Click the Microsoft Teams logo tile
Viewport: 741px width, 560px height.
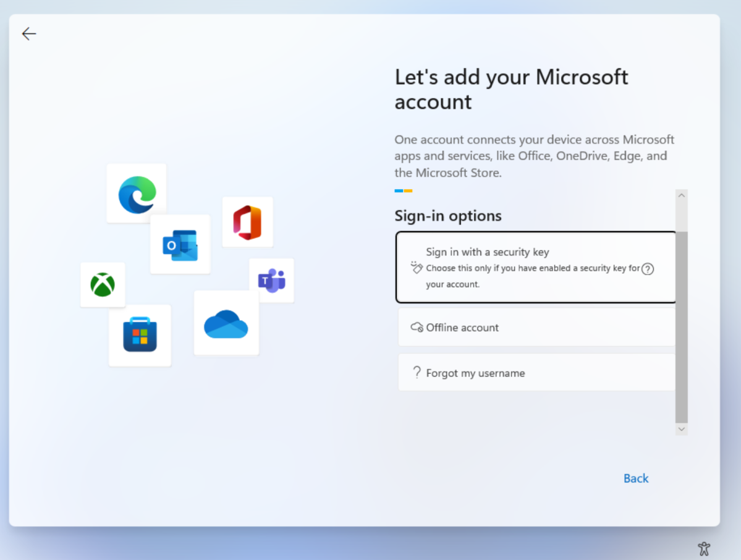272,281
